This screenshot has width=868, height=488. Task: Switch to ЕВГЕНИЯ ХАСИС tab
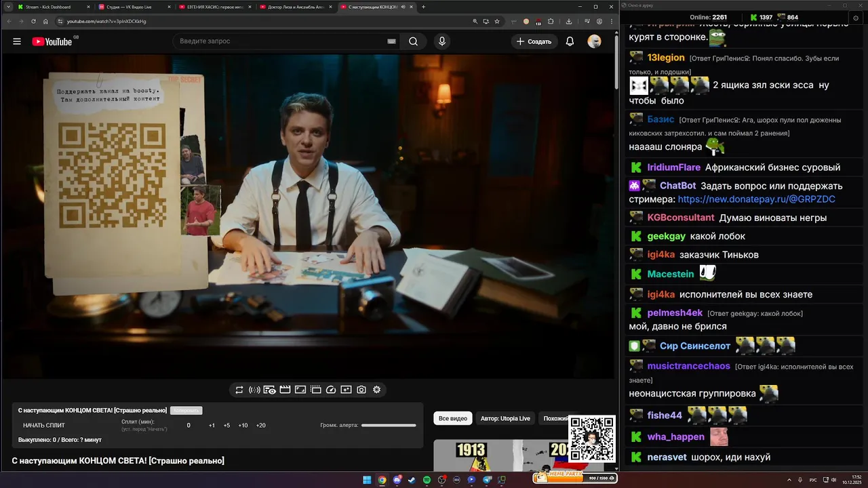pos(215,7)
